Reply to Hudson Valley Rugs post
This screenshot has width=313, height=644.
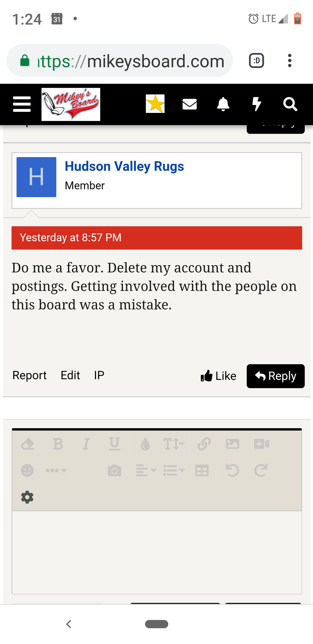coord(275,376)
